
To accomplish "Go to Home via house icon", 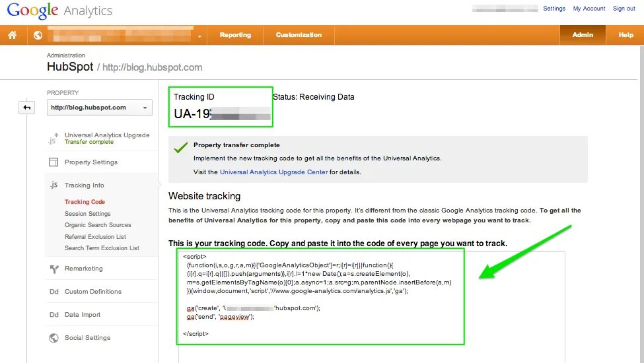I will point(13,35).
